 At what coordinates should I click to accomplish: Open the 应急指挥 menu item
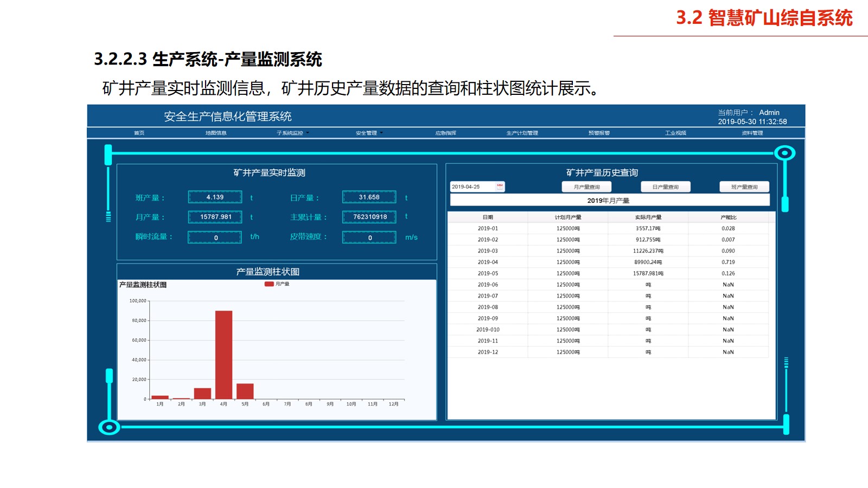[x=445, y=133]
